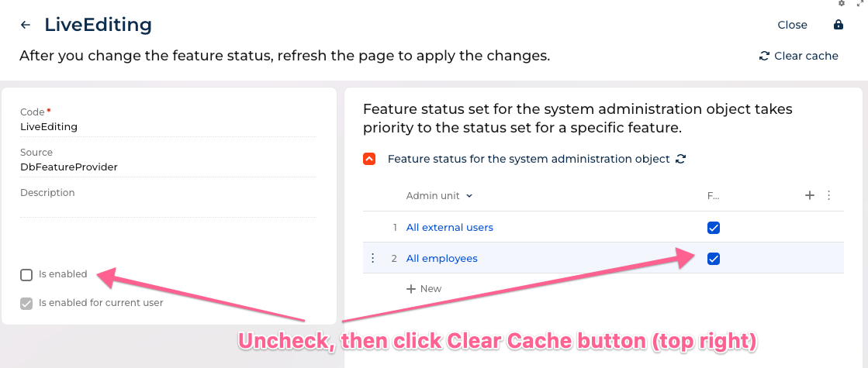Screen dimensions: 868x368
Task: Click the Clear cache button
Action: (798, 56)
